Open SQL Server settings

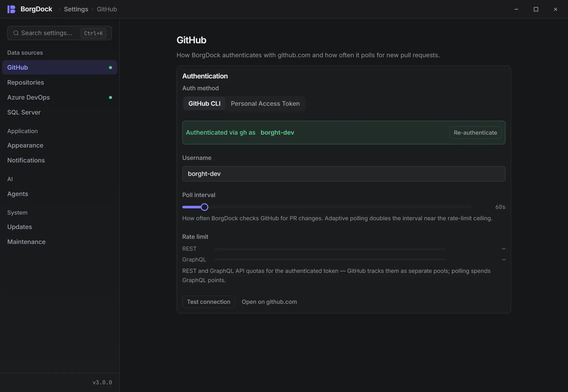pos(60,112)
